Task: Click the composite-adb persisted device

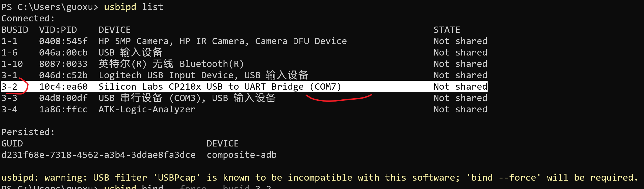Action: [242, 155]
